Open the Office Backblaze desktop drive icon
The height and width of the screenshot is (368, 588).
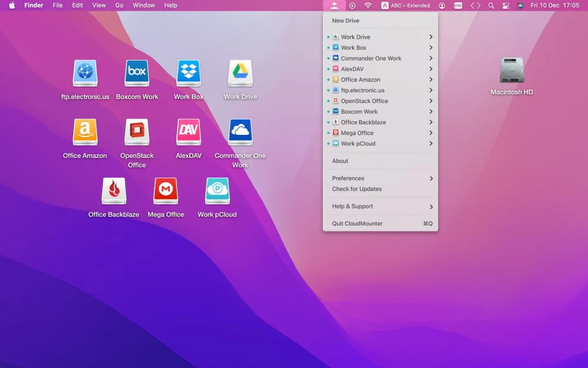click(x=114, y=191)
